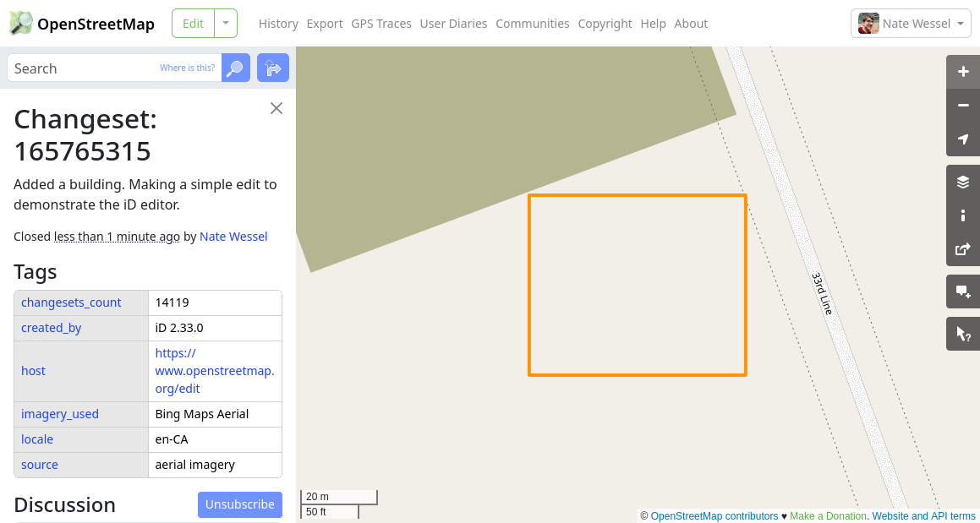Activate the query features tool

pyautogui.click(x=963, y=335)
